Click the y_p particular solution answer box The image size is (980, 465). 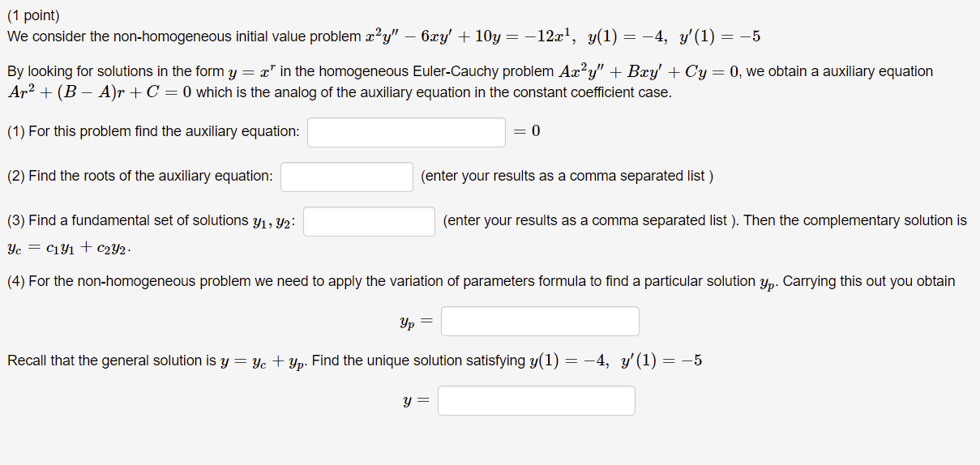pyautogui.click(x=540, y=321)
